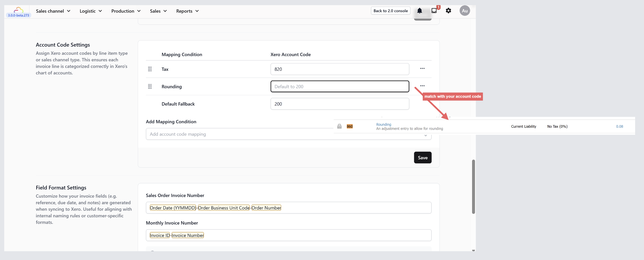Click the Default Fallback code field

(340, 104)
